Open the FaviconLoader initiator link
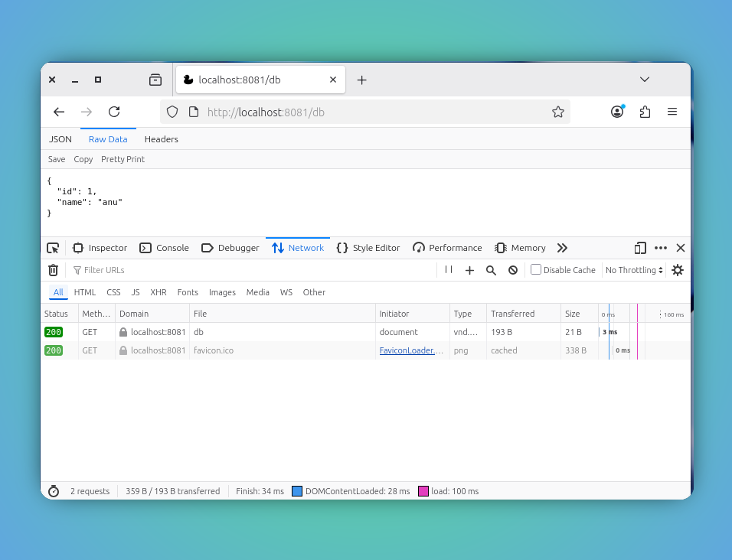732x560 pixels. point(411,350)
